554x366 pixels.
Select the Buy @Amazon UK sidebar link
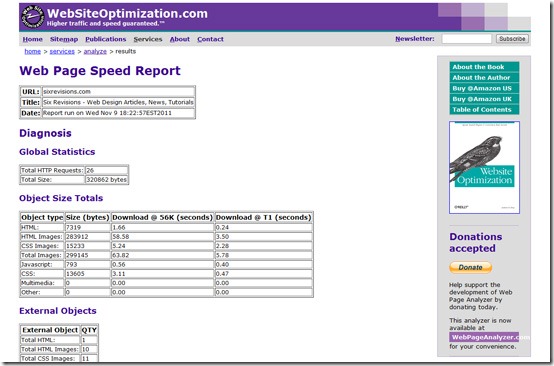tap(484, 99)
